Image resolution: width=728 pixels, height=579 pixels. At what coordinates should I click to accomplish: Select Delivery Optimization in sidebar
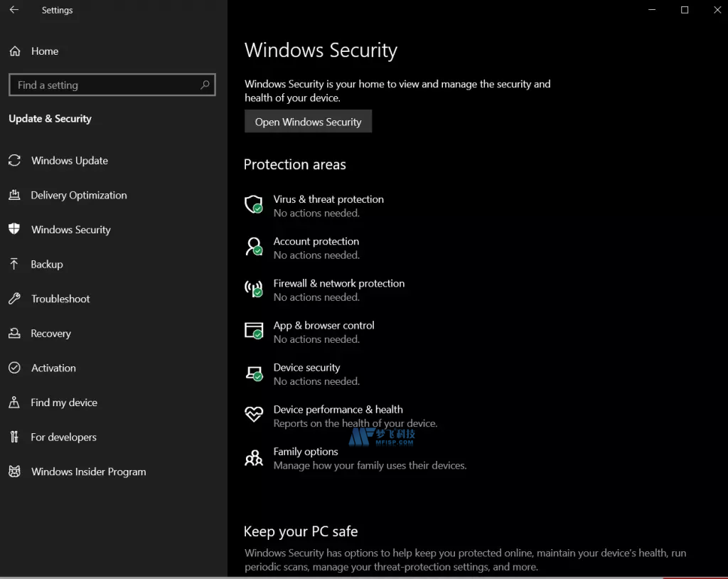(x=79, y=195)
